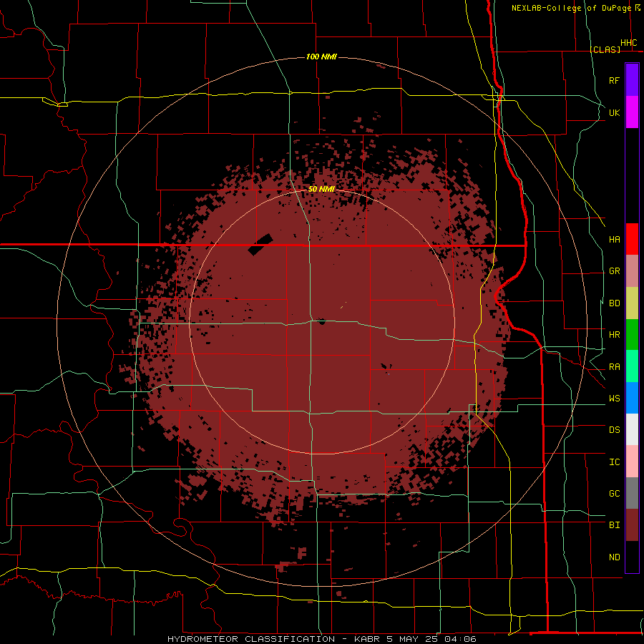Click the BD legend label

pos(614,303)
